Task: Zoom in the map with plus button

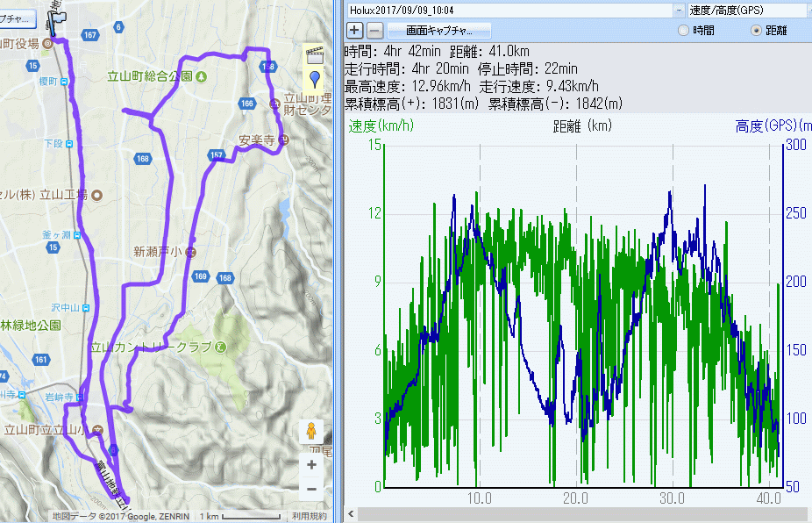Action: (311, 464)
